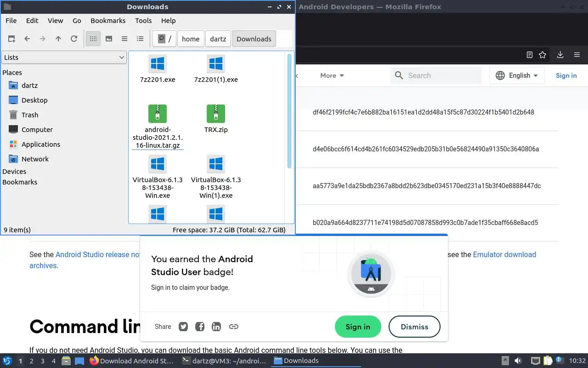Reload the Downloads folder view
588x368 pixels.
74,39
